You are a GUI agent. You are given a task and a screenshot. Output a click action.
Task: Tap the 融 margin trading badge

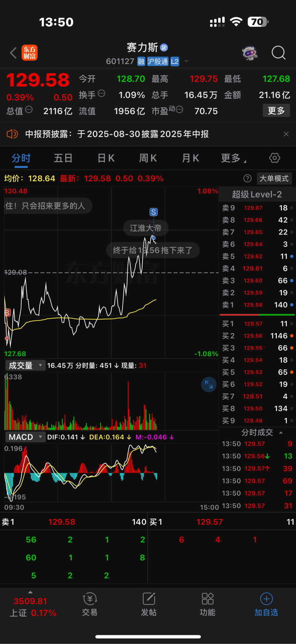(141, 61)
